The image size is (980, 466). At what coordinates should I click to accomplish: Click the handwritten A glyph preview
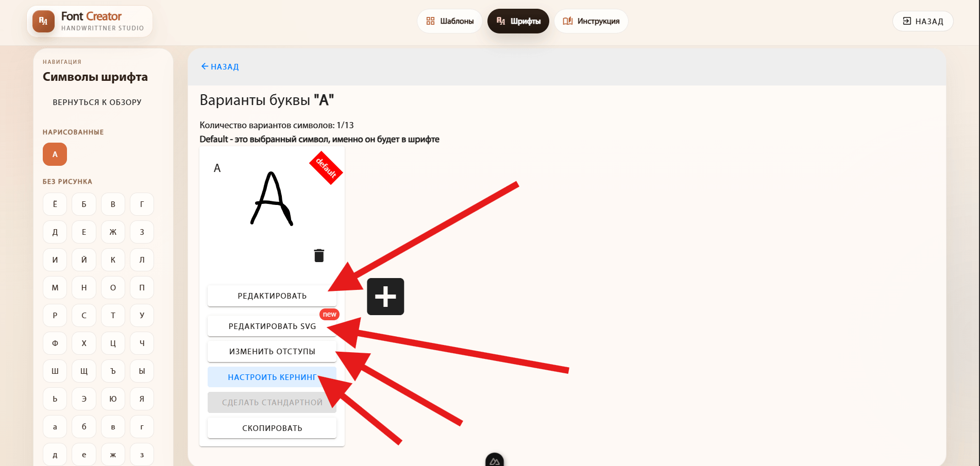pos(272,198)
